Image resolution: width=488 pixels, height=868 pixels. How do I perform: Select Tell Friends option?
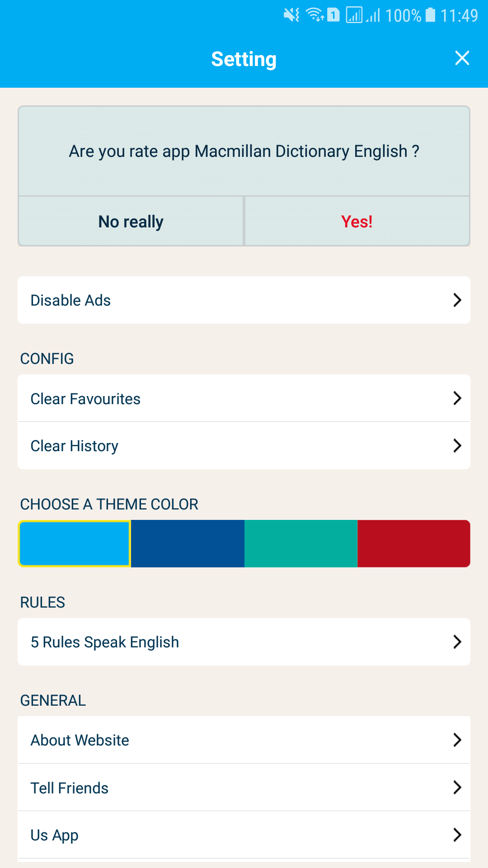[x=244, y=788]
